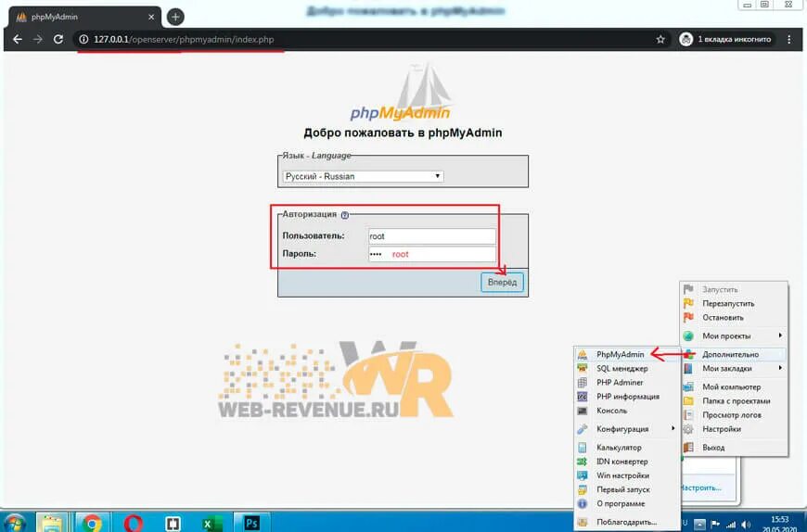
Task: Choose Перезапустить in the tray menu
Action: [x=734, y=303]
